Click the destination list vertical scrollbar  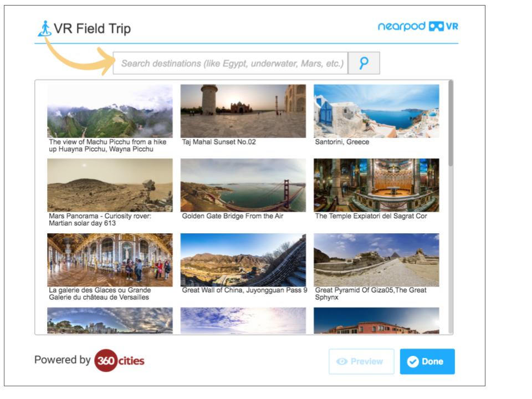(x=451, y=124)
